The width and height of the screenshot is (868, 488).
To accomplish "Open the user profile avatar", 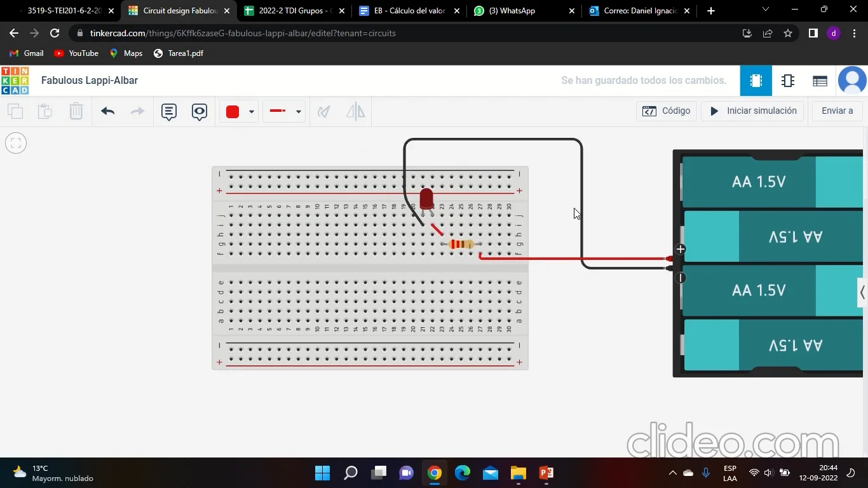I will click(x=852, y=81).
